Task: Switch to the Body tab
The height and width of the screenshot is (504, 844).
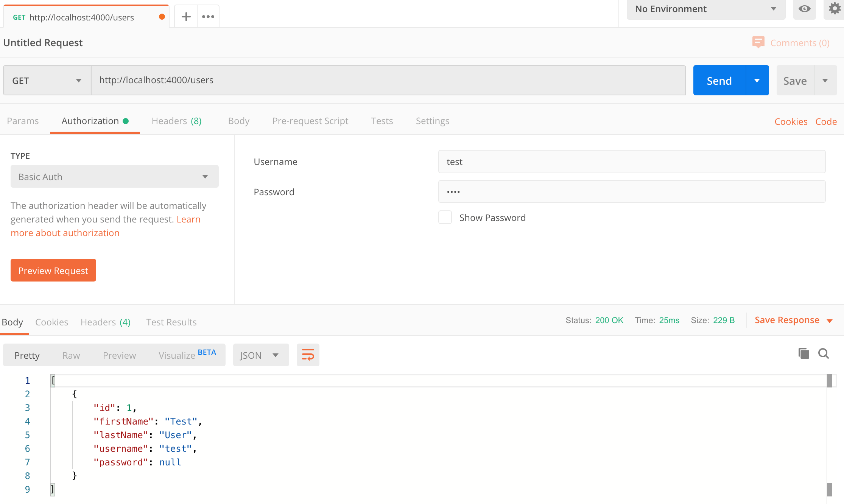Action: coord(239,121)
